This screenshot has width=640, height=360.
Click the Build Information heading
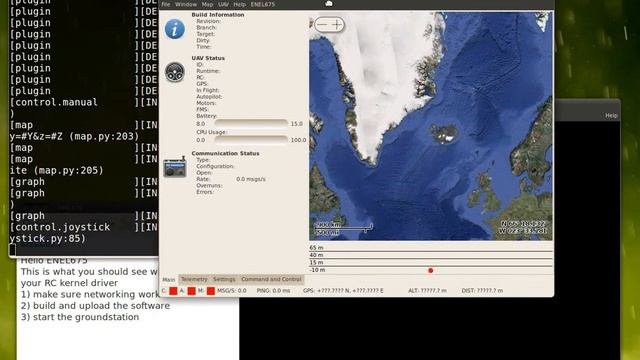tap(218, 15)
